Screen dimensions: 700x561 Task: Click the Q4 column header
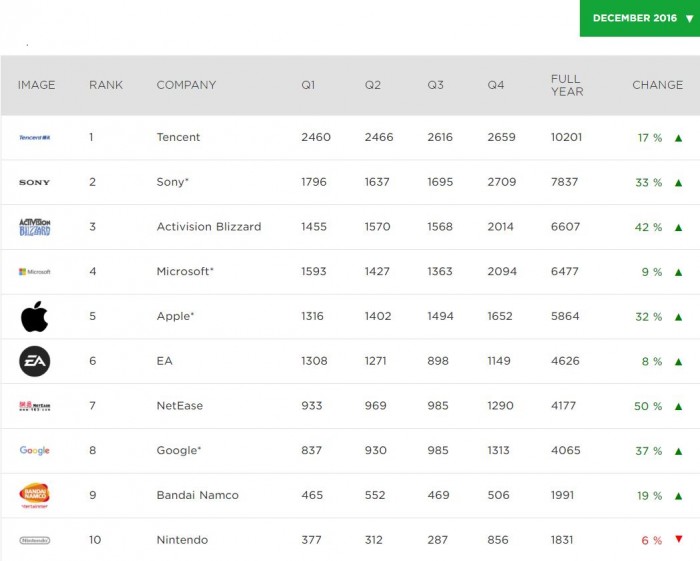click(496, 85)
